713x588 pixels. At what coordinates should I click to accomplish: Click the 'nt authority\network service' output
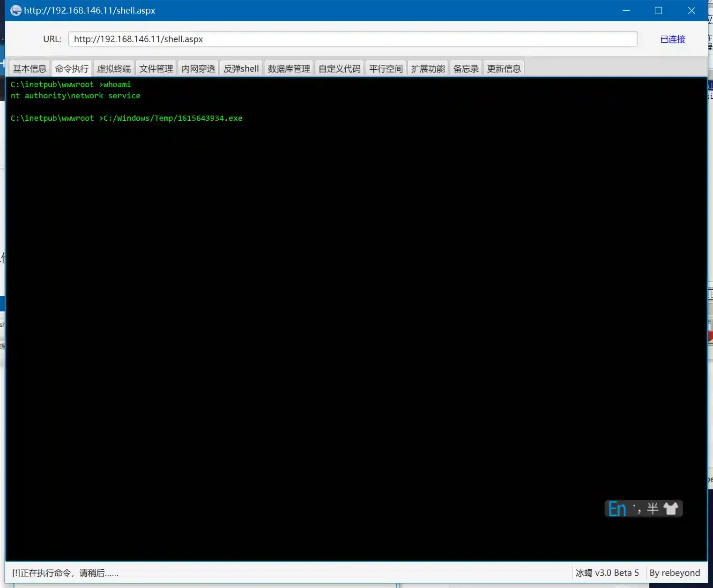(75, 96)
